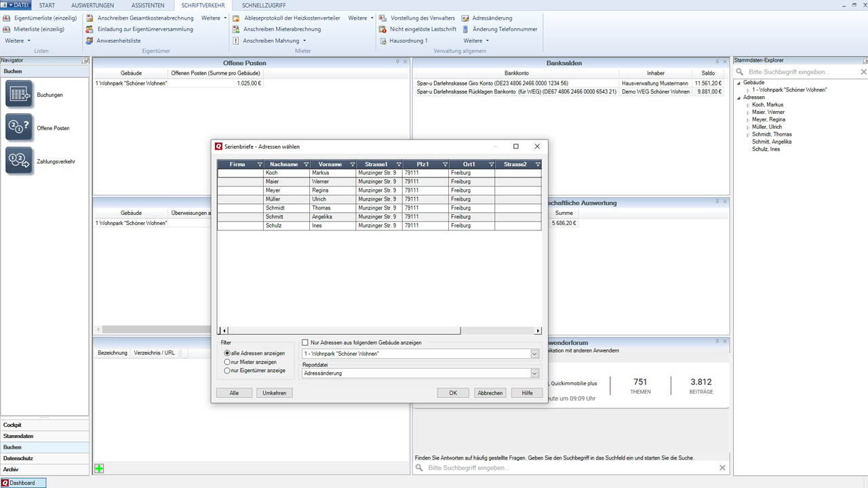
Task: Click filter icon on Nachname column
Action: point(306,165)
